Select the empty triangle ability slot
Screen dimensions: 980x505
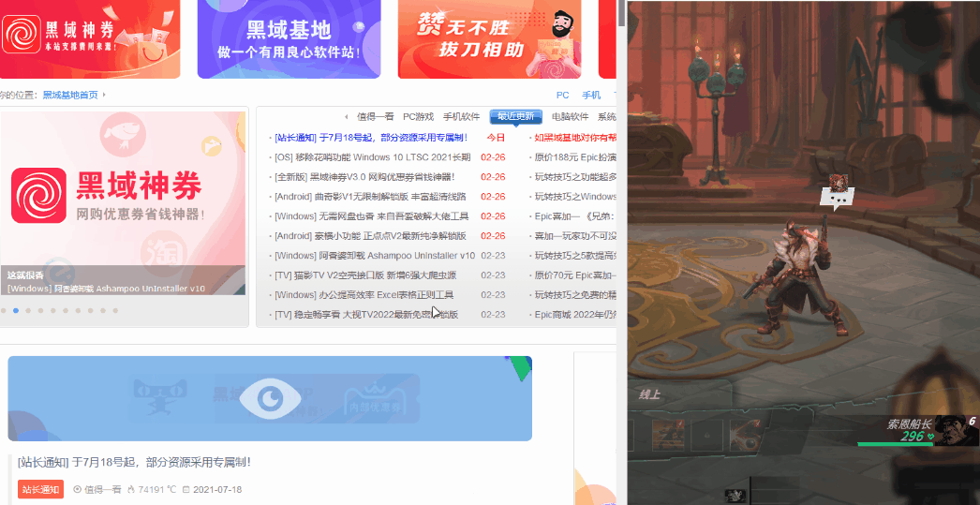pos(706,435)
